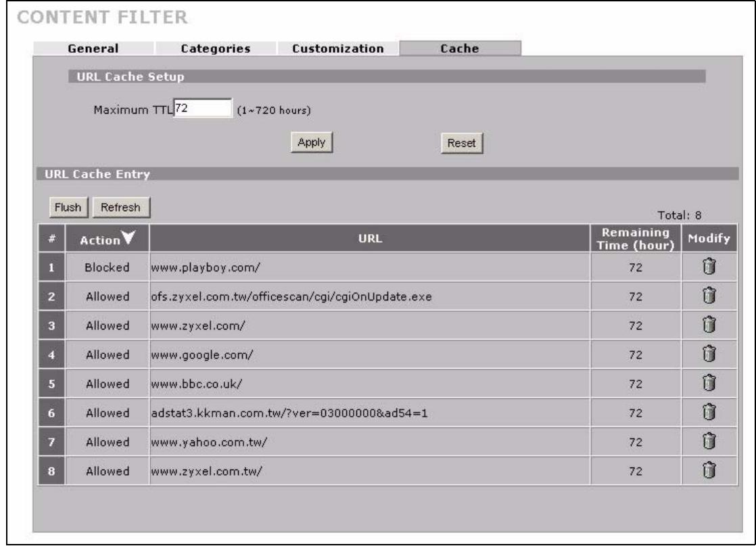Sort table by Action column arrow
The height and width of the screenshot is (546, 756).
point(128,237)
